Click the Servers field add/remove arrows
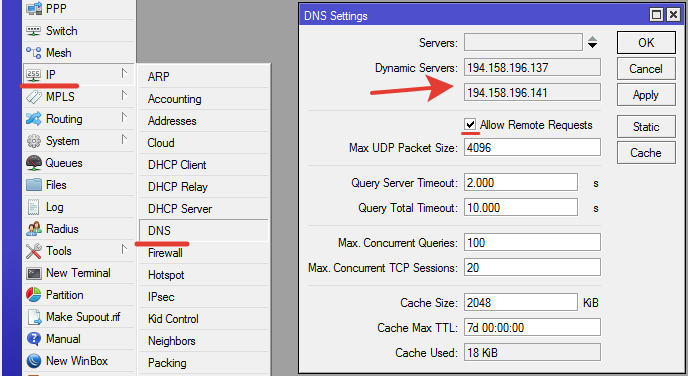Image resolution: width=688 pixels, height=376 pixels. pyautogui.click(x=592, y=42)
